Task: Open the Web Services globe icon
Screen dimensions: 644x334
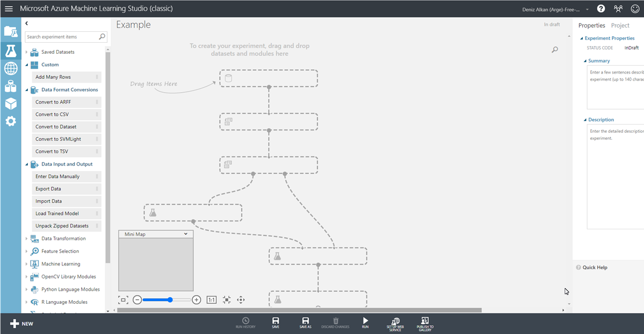Action: coord(11,68)
